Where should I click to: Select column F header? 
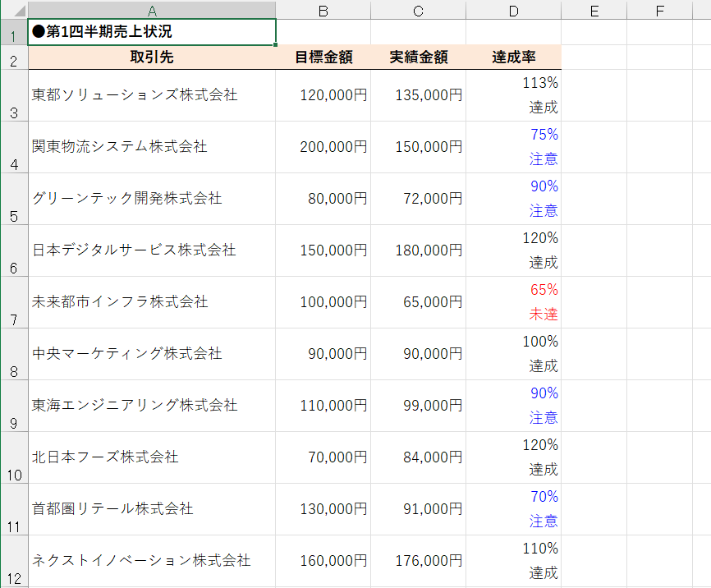(660, 10)
